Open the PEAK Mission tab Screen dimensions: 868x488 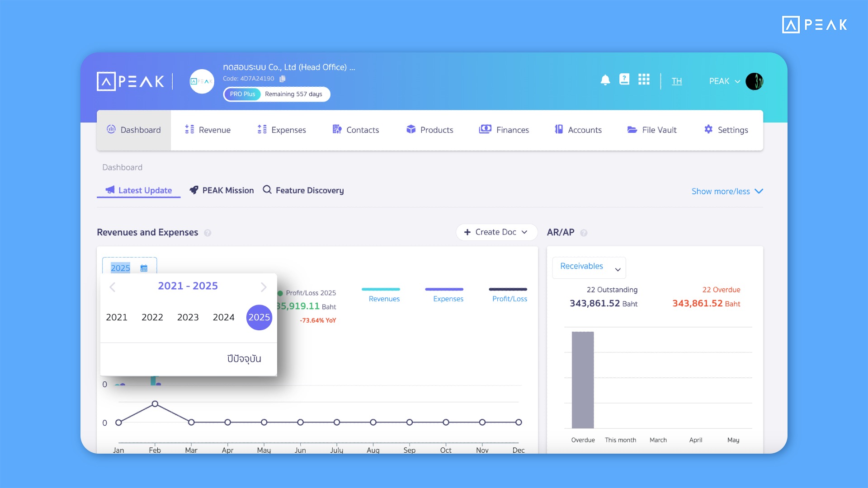[x=221, y=190]
